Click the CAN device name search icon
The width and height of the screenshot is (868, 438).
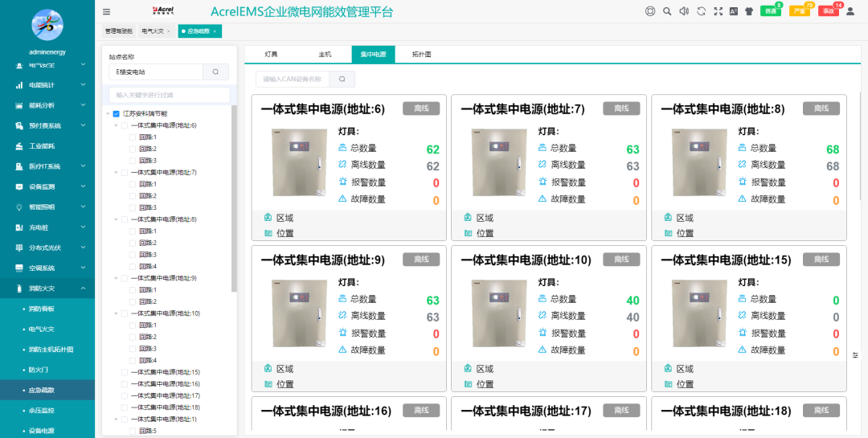coord(342,80)
